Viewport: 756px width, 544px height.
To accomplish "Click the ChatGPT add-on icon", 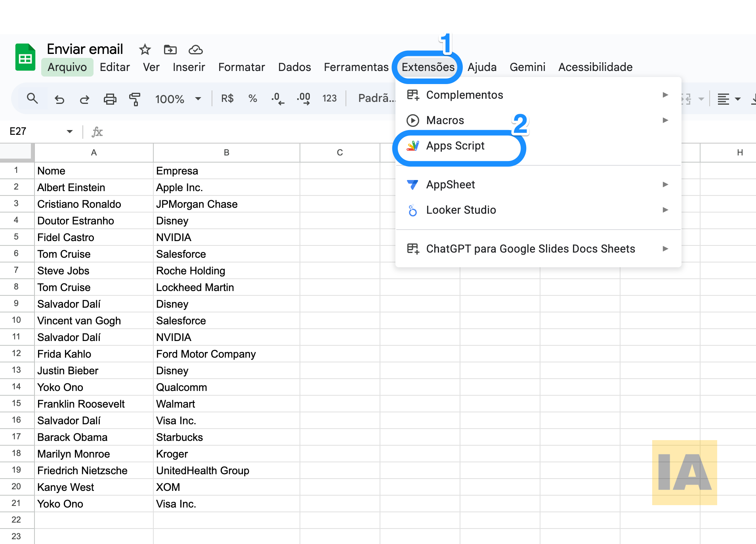I will (x=413, y=249).
